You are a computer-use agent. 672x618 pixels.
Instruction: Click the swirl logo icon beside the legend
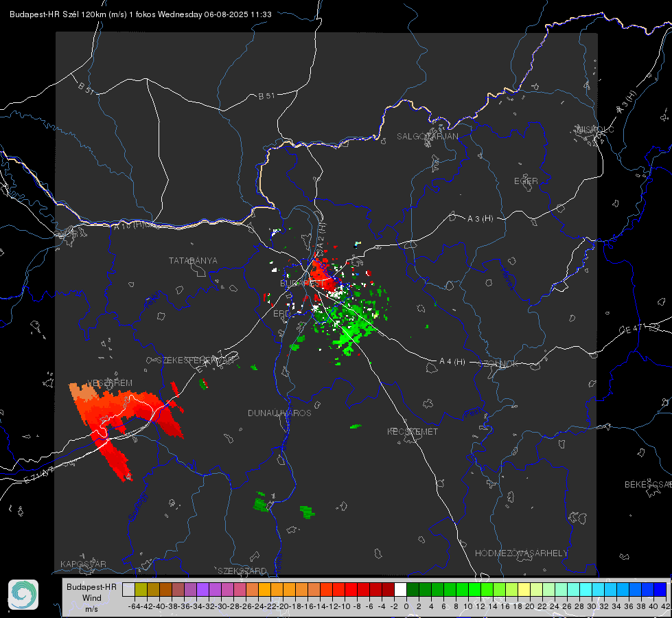(23, 595)
